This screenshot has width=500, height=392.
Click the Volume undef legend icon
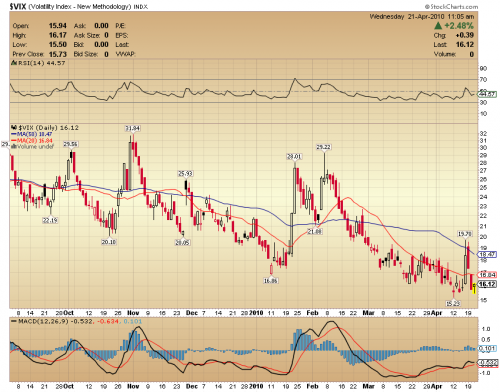[x=14, y=146]
